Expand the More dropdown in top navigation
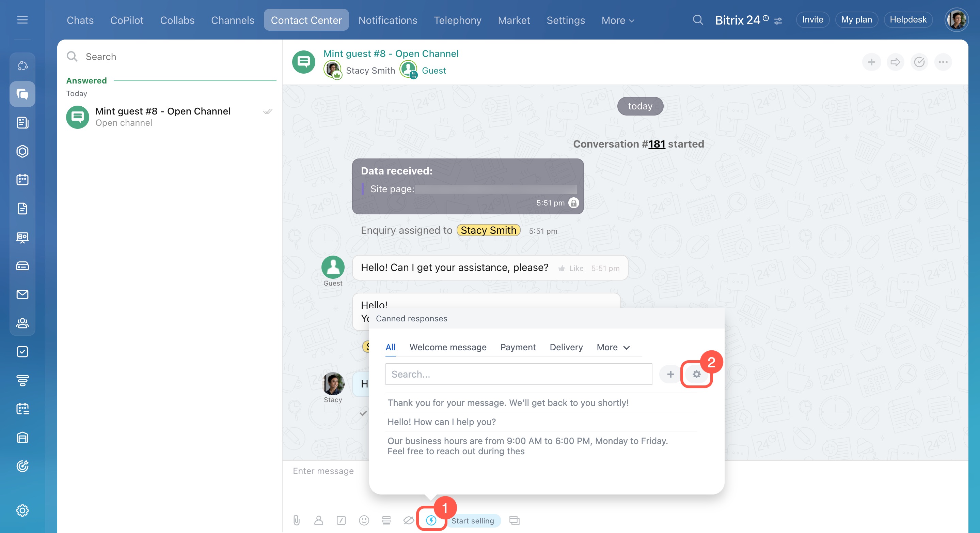This screenshot has height=533, width=980. [x=617, y=20]
